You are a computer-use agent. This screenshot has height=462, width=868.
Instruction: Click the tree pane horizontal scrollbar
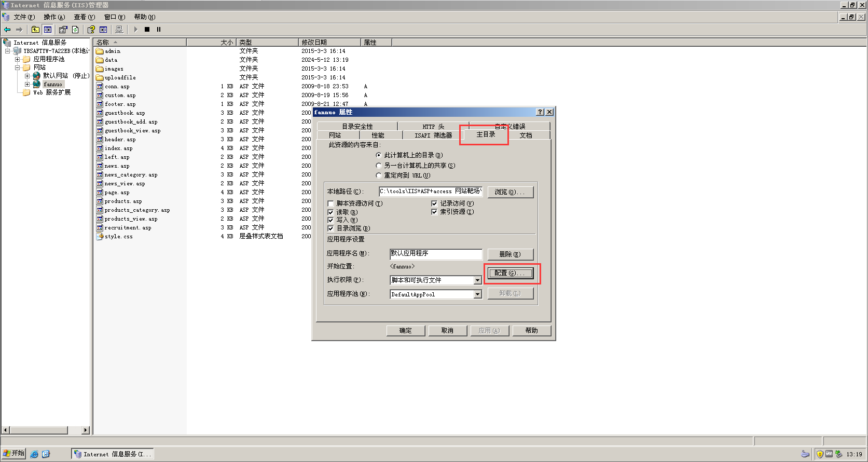(x=46, y=430)
